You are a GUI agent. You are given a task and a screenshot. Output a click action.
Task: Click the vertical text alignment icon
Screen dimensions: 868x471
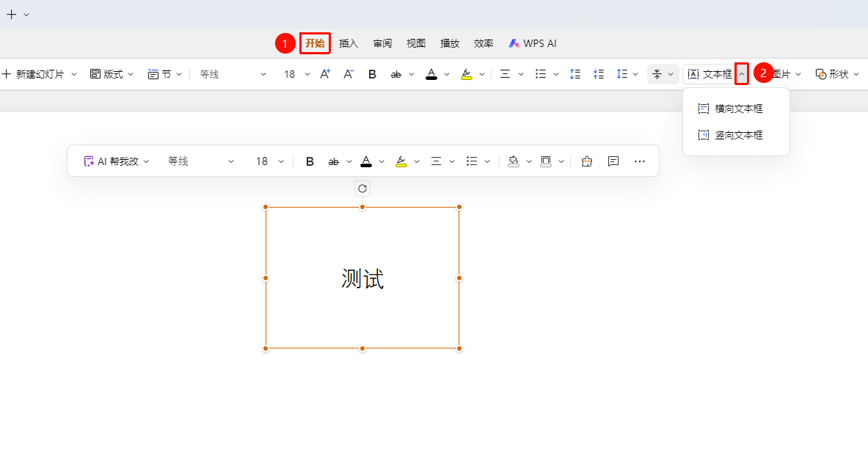click(x=657, y=74)
